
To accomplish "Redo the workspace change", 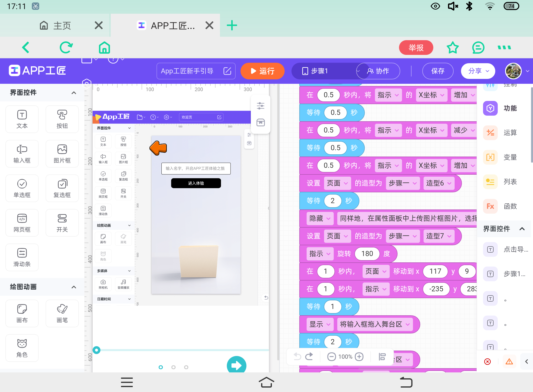I will (309, 356).
